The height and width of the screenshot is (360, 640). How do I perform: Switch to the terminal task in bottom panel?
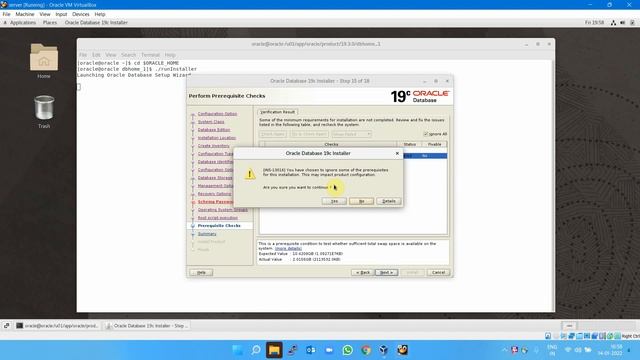click(x=57, y=326)
